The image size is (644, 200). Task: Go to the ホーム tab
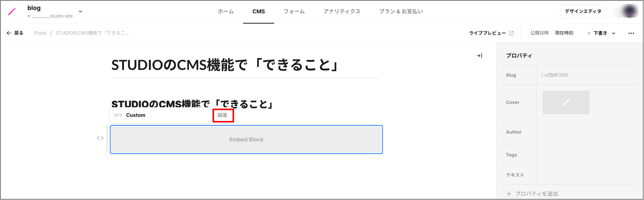point(226,11)
